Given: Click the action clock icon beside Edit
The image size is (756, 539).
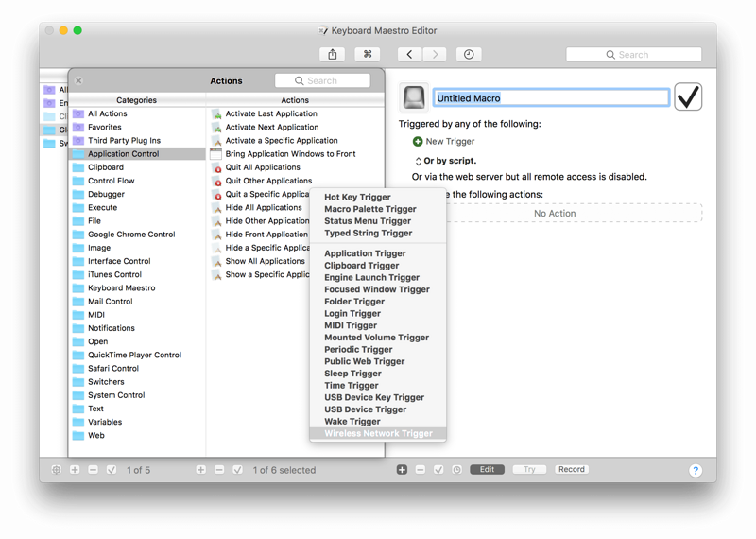Looking at the screenshot, I should pyautogui.click(x=457, y=470).
